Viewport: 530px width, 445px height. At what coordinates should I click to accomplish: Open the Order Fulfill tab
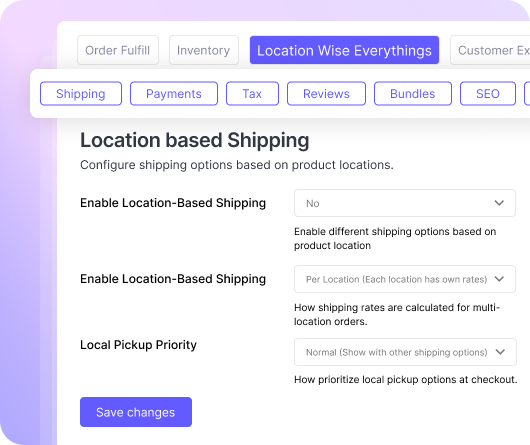[118, 50]
